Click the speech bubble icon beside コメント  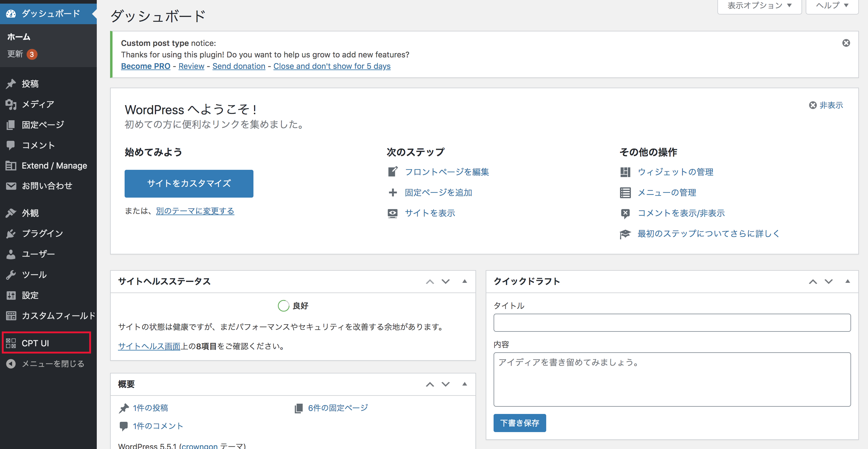(11, 145)
